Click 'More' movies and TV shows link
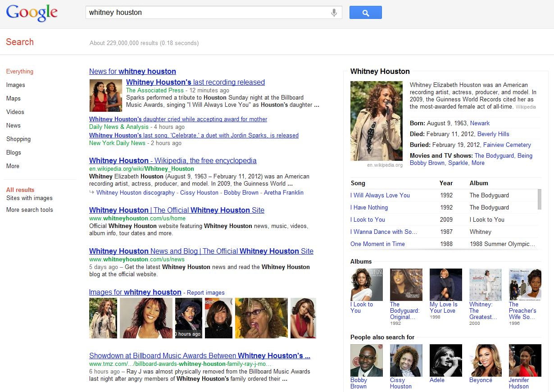Screen dimensions: 554x392 pyautogui.click(x=478, y=163)
